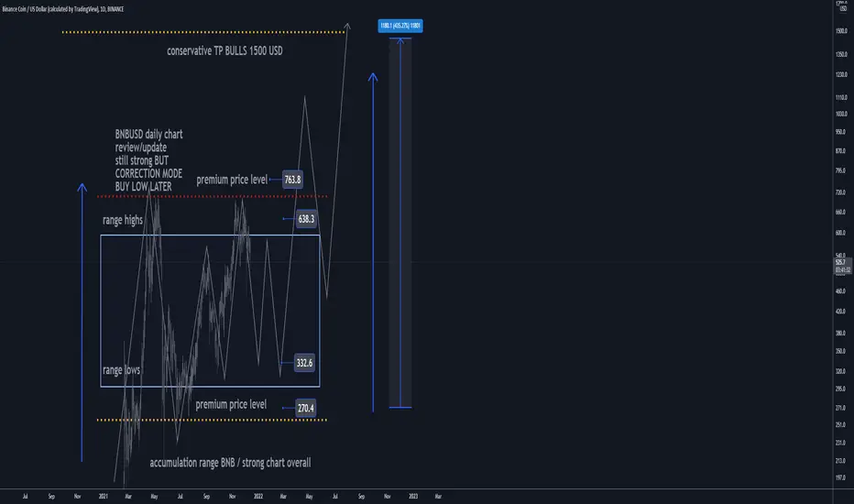The width and height of the screenshot is (854, 504).
Task: Click the 870.0 price axis label
Action: pyautogui.click(x=840, y=151)
